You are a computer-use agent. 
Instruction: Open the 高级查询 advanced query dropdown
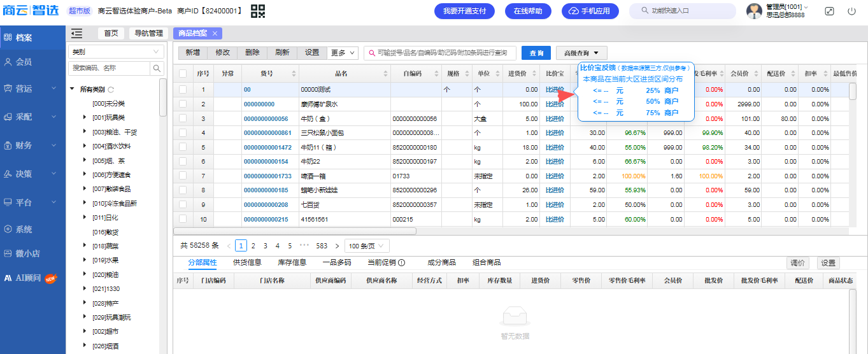581,53
